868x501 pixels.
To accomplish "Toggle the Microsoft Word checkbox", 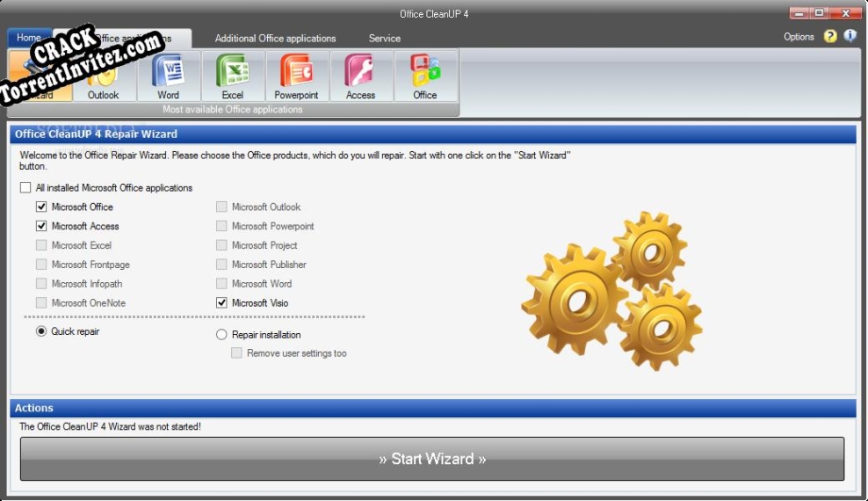I will tap(221, 283).
